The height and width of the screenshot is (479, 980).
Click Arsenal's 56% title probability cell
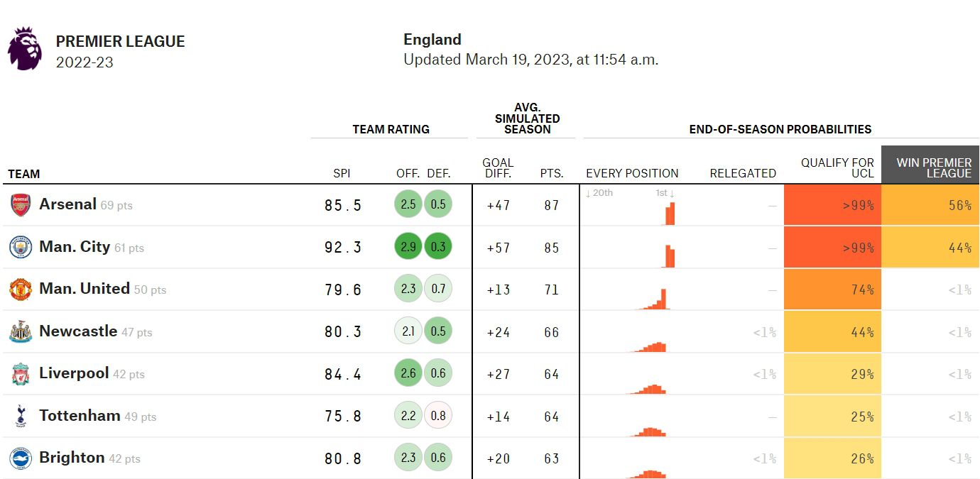coord(930,205)
